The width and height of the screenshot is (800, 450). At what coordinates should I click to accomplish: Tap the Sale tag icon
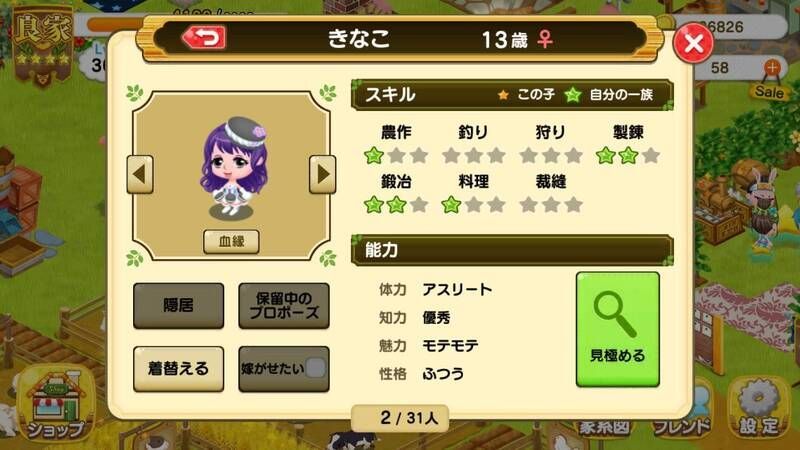pyautogui.click(x=769, y=91)
